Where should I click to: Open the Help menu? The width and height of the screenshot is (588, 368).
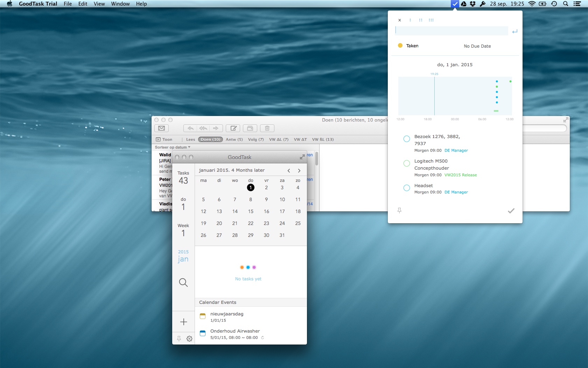(141, 4)
